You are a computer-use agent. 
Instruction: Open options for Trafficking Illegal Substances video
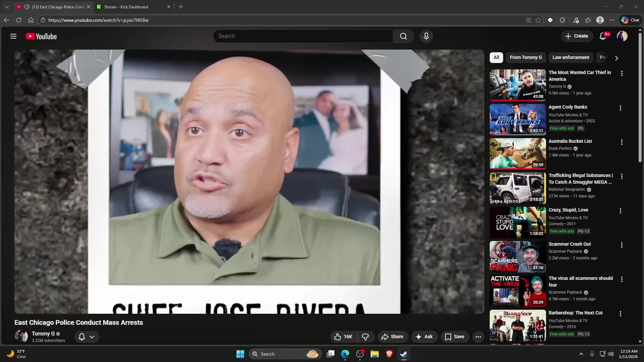click(x=622, y=176)
